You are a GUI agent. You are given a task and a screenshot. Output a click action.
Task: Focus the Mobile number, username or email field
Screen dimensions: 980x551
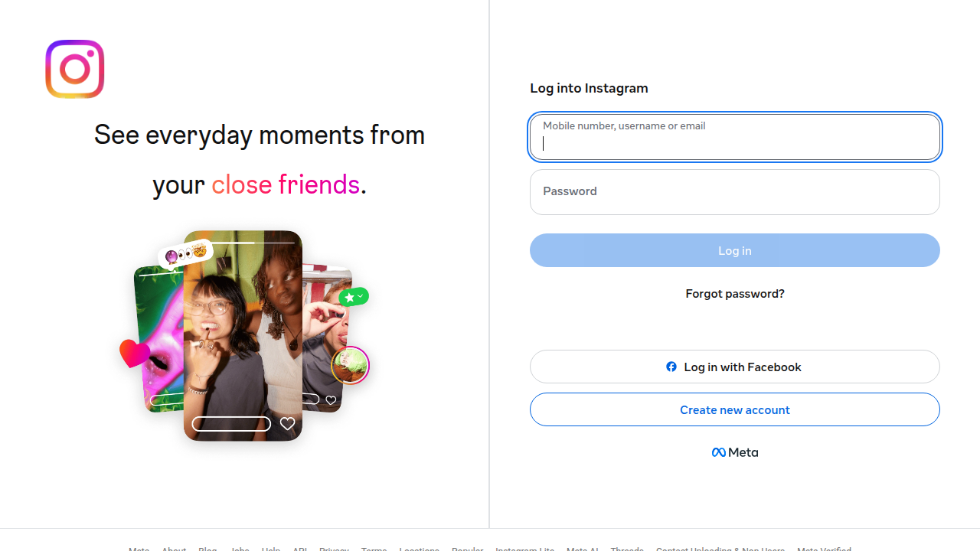(735, 137)
